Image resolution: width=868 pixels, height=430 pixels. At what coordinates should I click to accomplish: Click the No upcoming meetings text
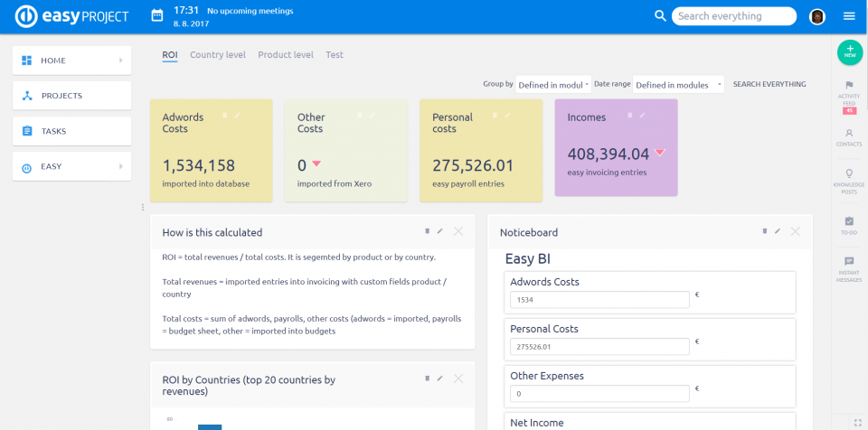coord(250,11)
